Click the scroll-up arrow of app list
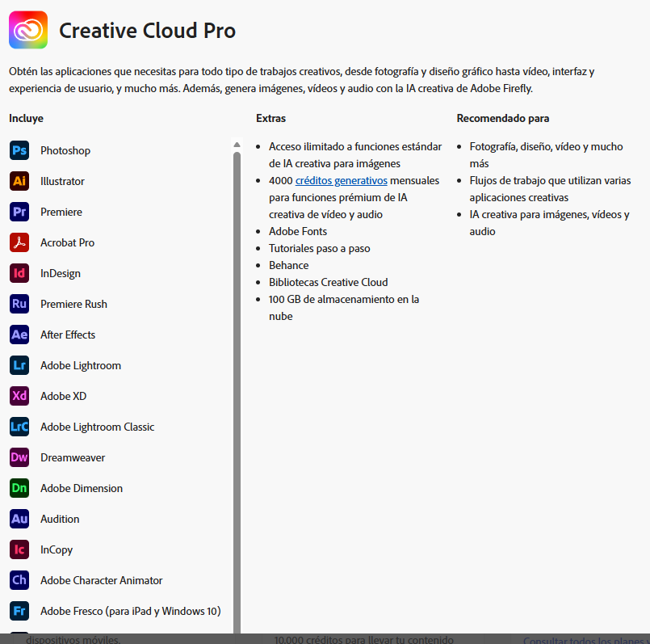650x644 pixels. pyautogui.click(x=237, y=145)
